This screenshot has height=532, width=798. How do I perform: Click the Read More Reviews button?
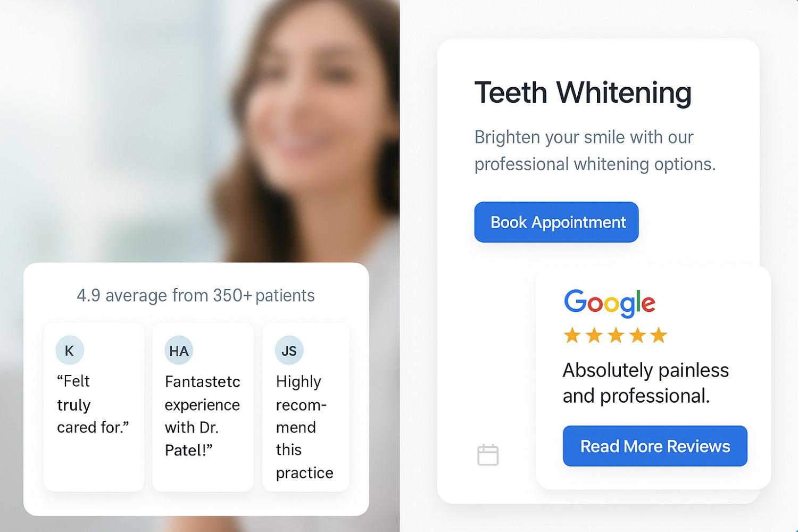(655, 446)
